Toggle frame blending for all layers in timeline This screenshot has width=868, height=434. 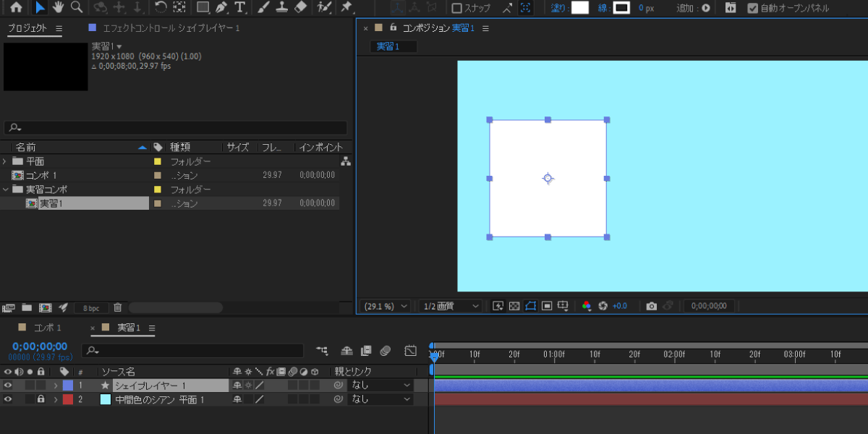[366, 351]
